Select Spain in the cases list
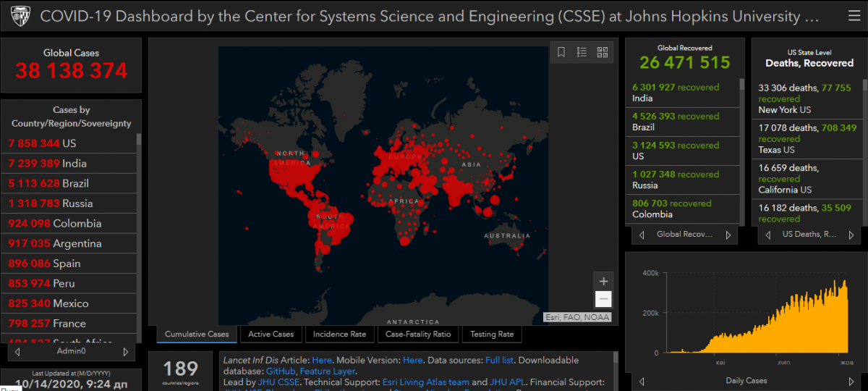 69,264
